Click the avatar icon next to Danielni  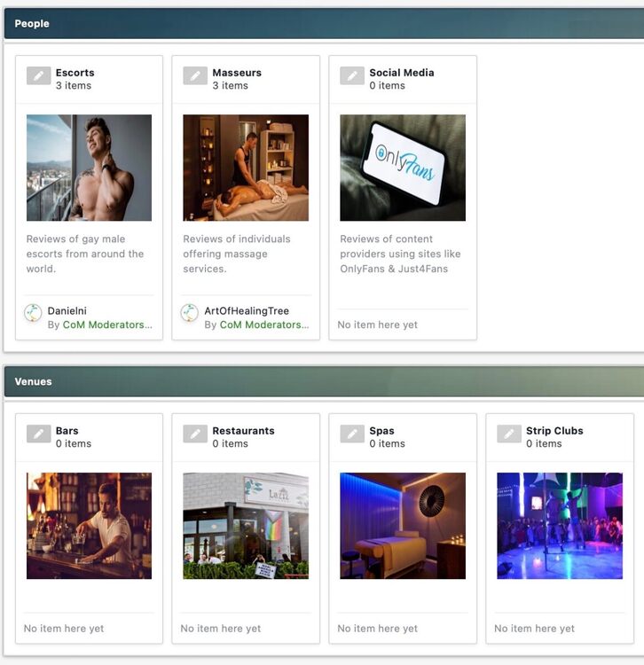point(33,312)
